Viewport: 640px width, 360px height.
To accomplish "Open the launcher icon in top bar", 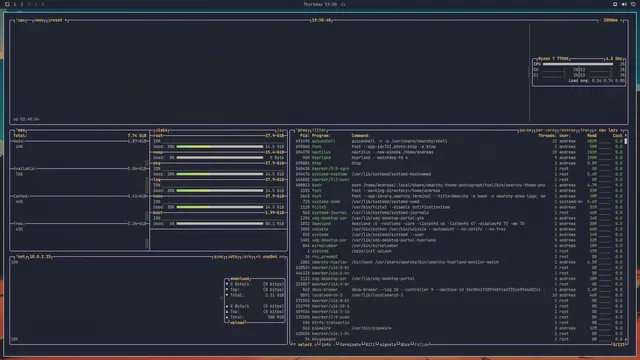I will tap(7, 4).
